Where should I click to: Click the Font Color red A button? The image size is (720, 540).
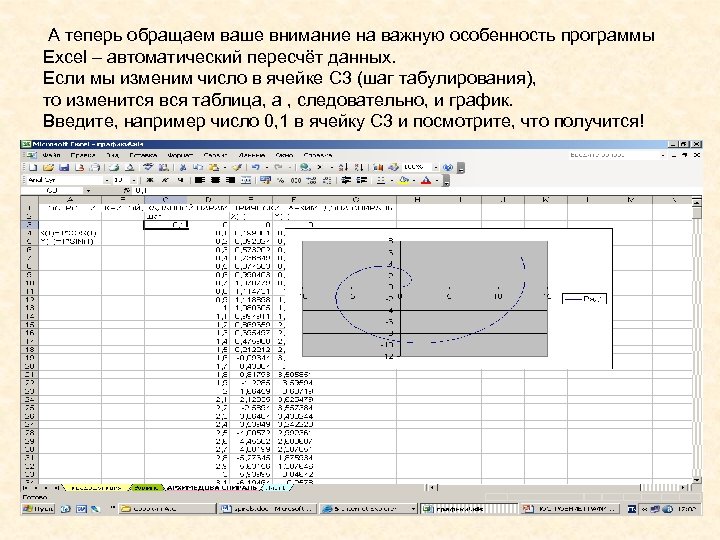click(x=426, y=180)
